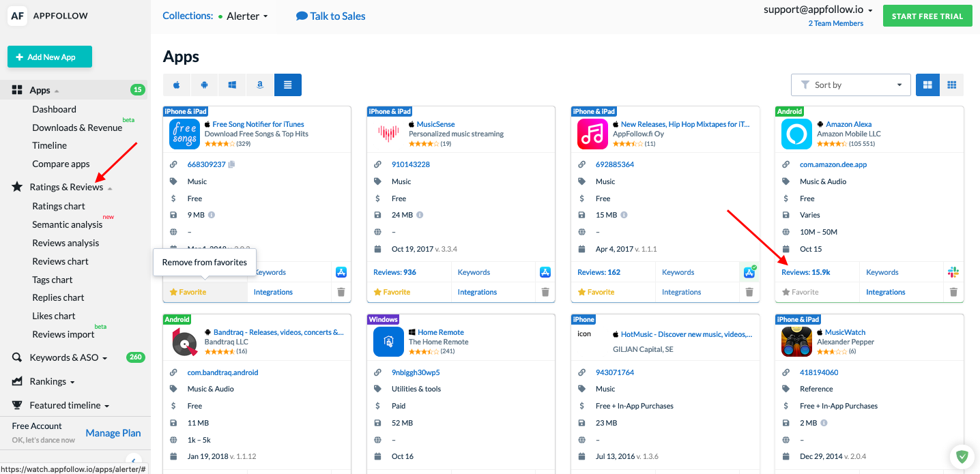Filter apps by Apple App Store

(177, 85)
